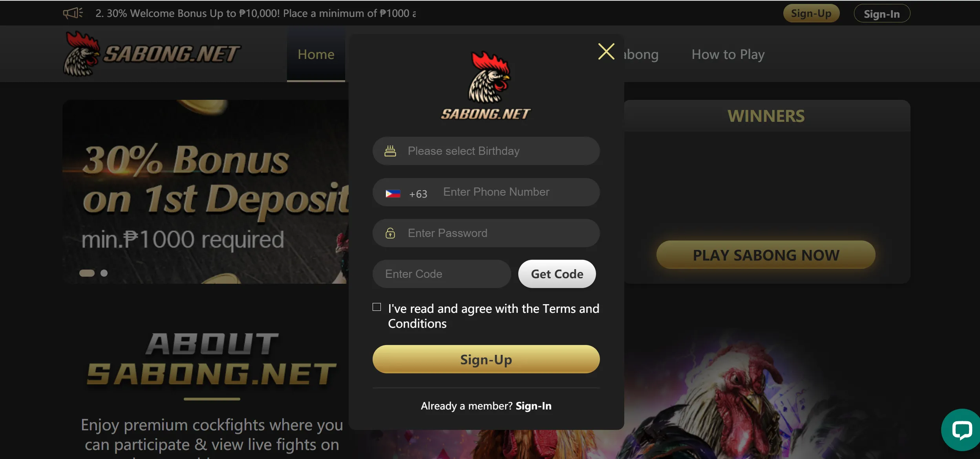Screen dimensions: 980x459
Task: Click the Enter Code input field
Action: point(442,273)
